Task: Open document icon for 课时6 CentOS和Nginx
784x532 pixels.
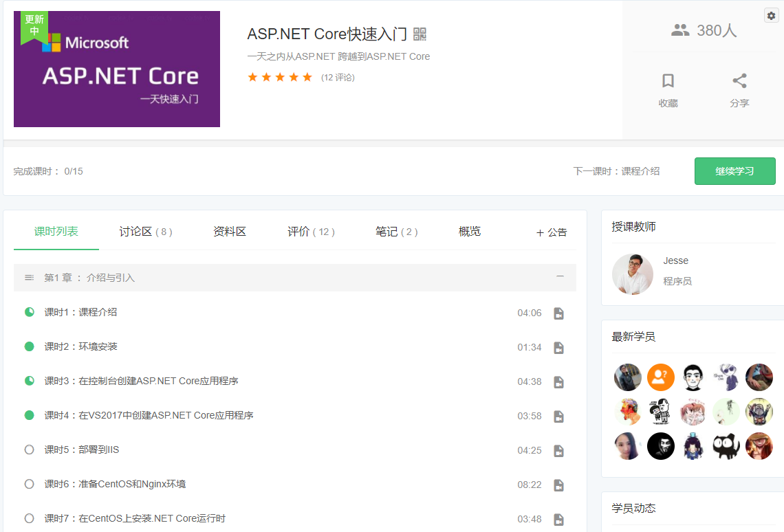Action: click(x=559, y=485)
